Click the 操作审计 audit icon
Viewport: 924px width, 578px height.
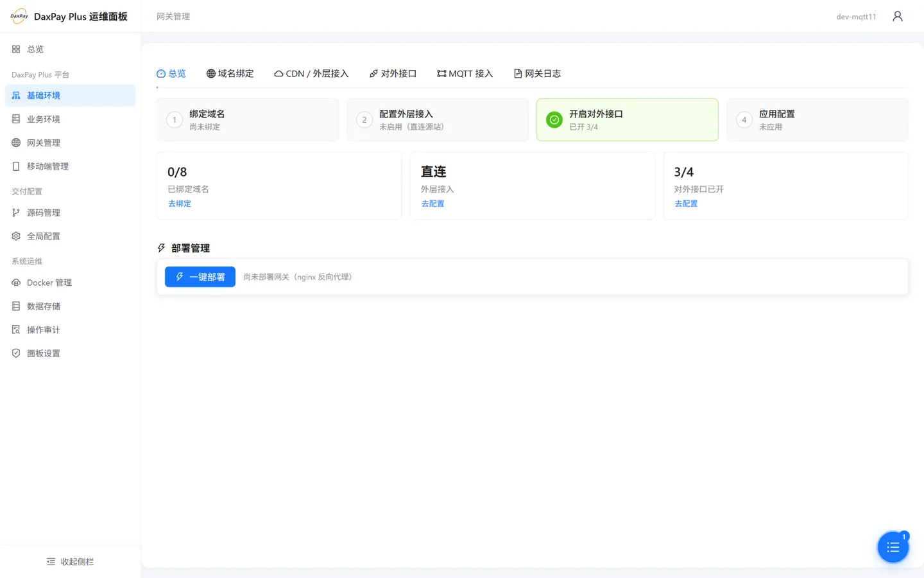[x=16, y=329]
